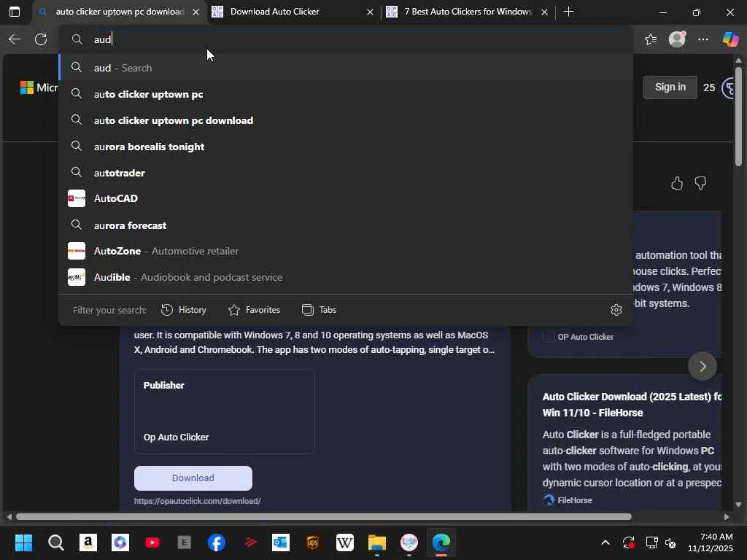Go back with the browser back arrow
The width and height of the screenshot is (747, 560).
click(15, 39)
